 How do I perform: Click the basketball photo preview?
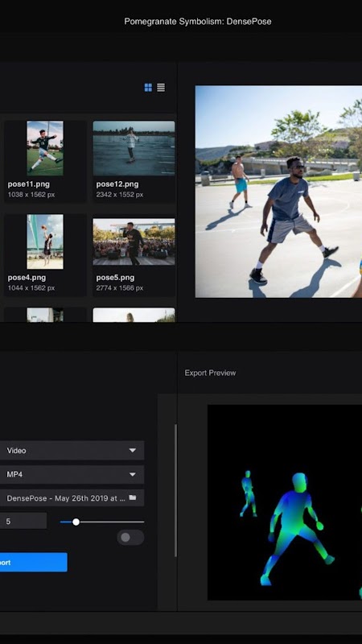278,192
